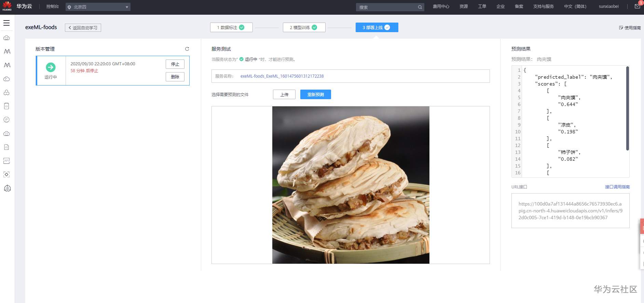
Task: Click the green running status arrow icon
Action: pos(51,67)
